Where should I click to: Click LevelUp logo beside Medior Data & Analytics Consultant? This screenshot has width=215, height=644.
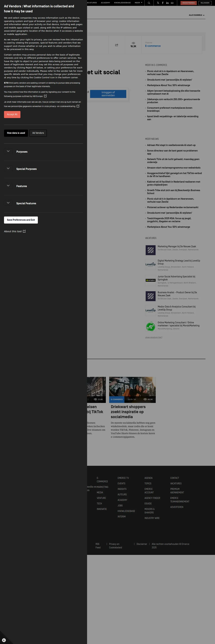click(150, 310)
